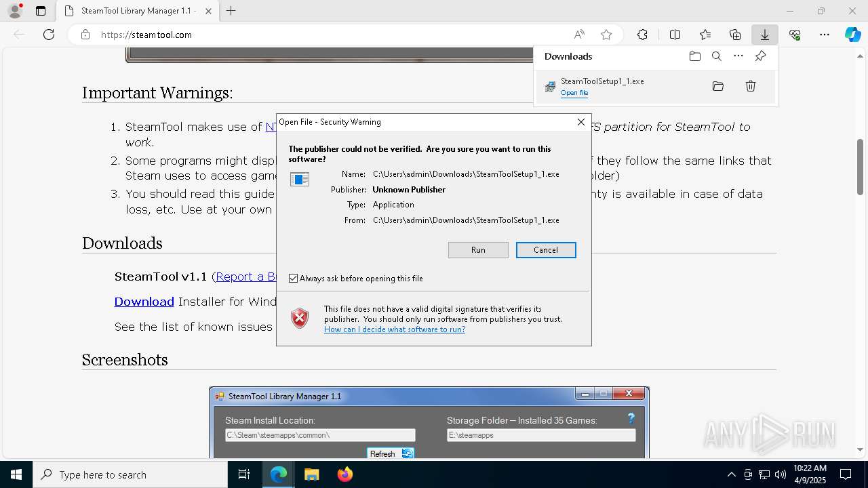Click the Refresh button in the screenshot
The width and height of the screenshot is (868, 488).
point(391,453)
